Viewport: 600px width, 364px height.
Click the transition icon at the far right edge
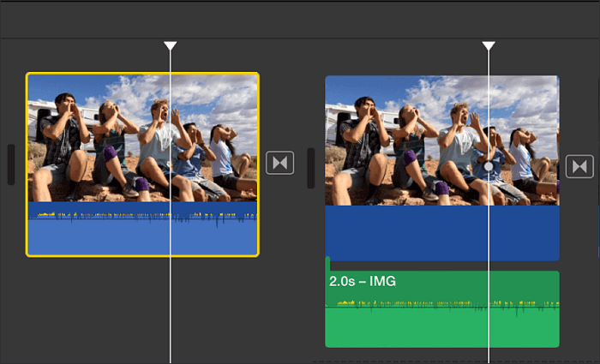579,165
